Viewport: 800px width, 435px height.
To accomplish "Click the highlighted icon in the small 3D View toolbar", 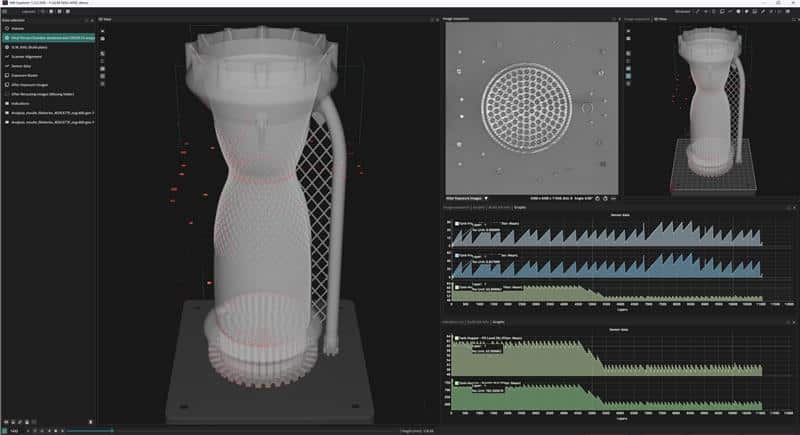I will (x=629, y=74).
